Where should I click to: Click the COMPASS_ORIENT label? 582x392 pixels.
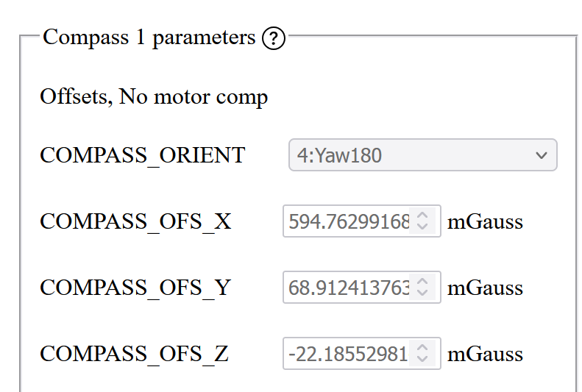(143, 156)
